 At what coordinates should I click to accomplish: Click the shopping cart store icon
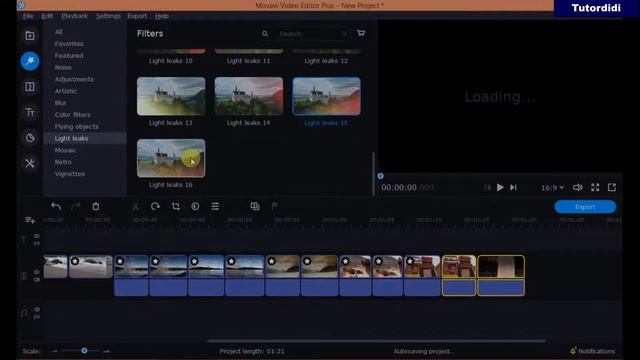click(x=361, y=33)
